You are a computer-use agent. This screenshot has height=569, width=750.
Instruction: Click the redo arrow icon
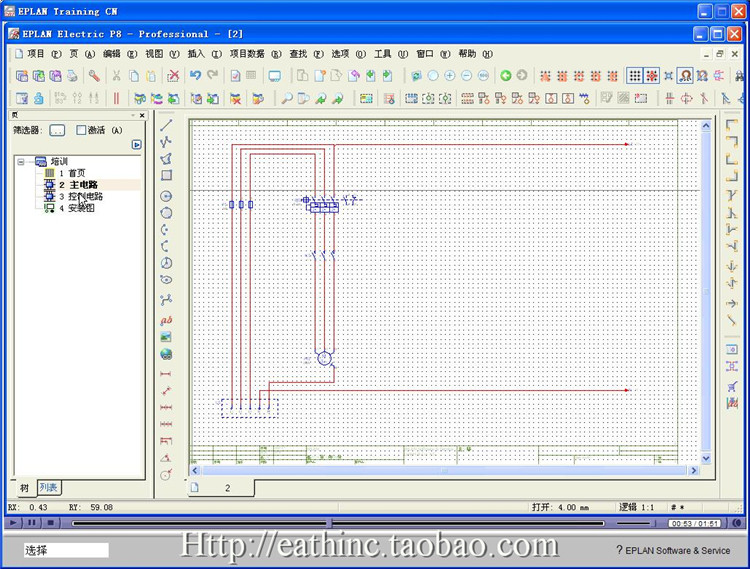[212, 75]
